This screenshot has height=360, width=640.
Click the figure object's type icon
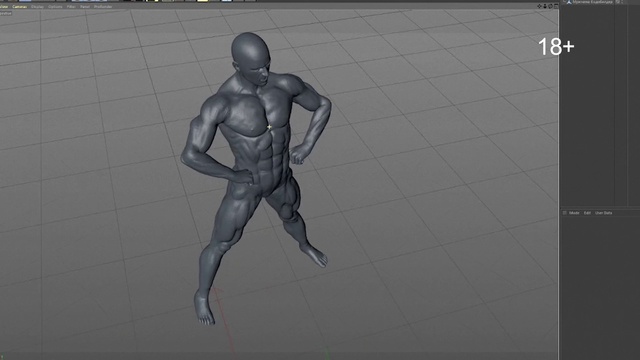pyautogui.click(x=569, y=2)
